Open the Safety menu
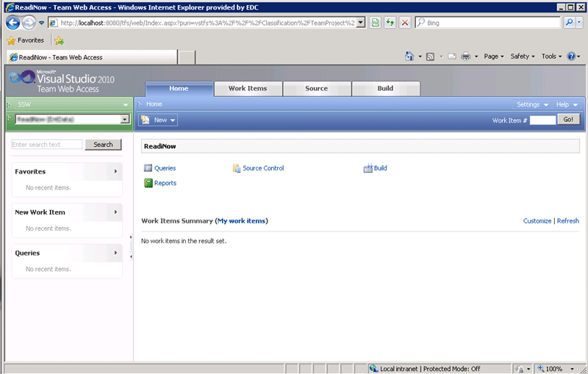Screen dimensions: 588x374 pos(523,57)
